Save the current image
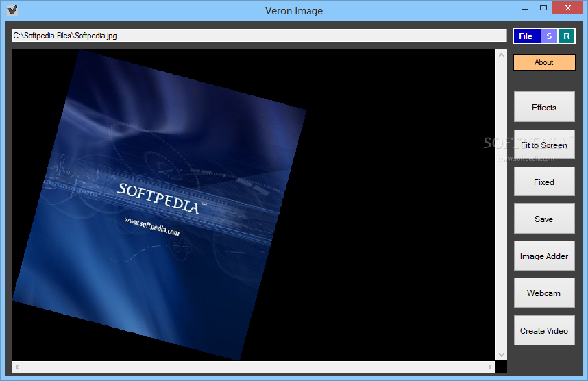 [544, 219]
